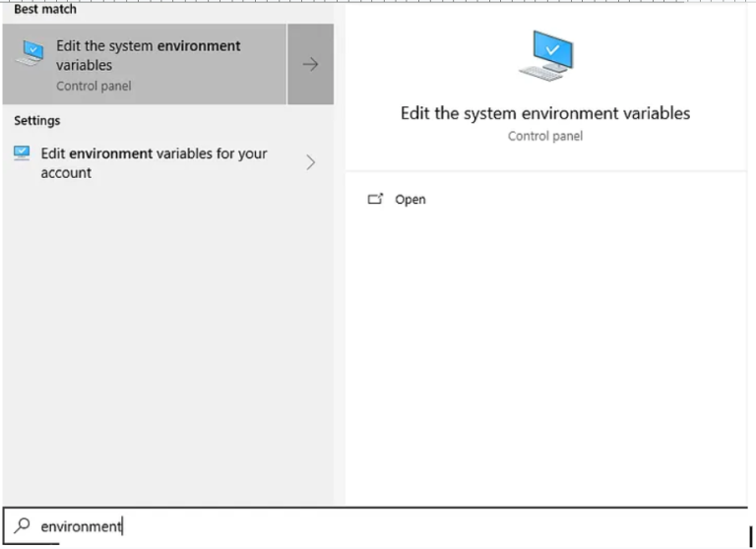Click the word "account" in settings result

click(66, 173)
